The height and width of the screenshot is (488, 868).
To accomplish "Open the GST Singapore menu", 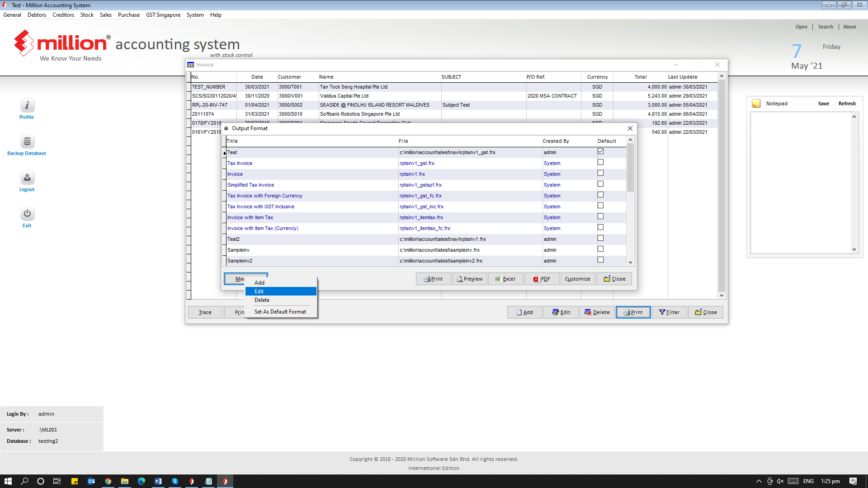I will coord(163,15).
